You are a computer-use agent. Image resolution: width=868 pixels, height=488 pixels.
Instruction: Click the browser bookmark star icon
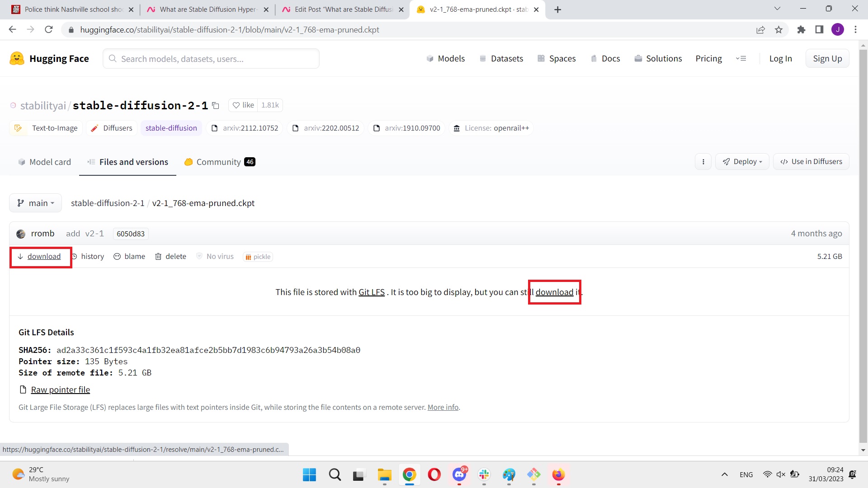(778, 30)
